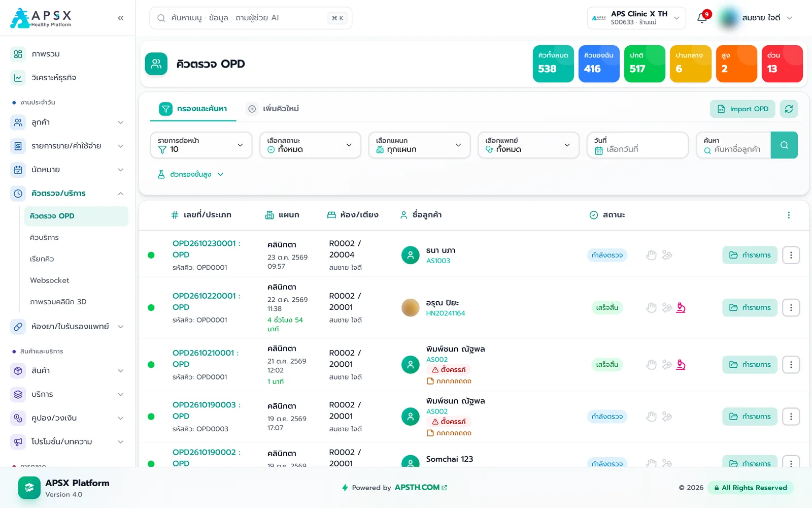Click ทำรายการ for OPD2610210001 row
Image resolution: width=812 pixels, height=508 pixels.
750,364
